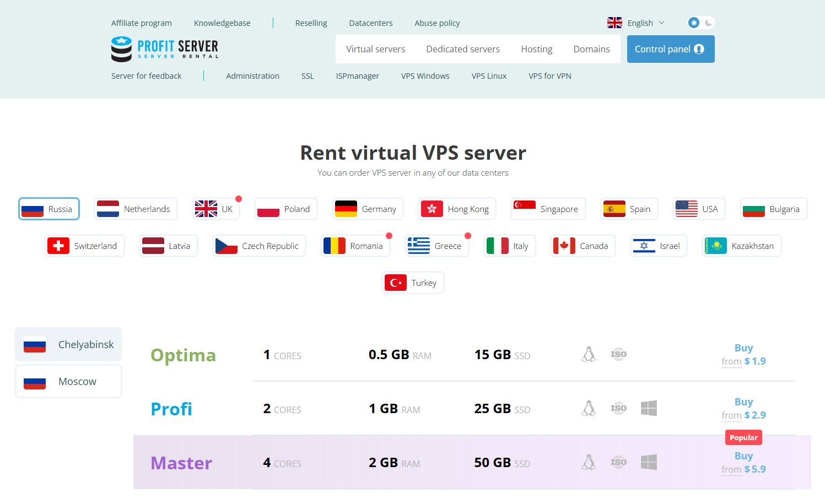This screenshot has height=504, width=825.
Task: Select the Windows icon on the Master plan
Action: click(x=649, y=462)
